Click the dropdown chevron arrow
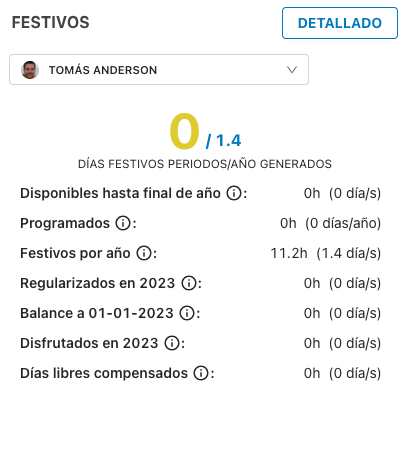403x458 pixels. [x=292, y=70]
